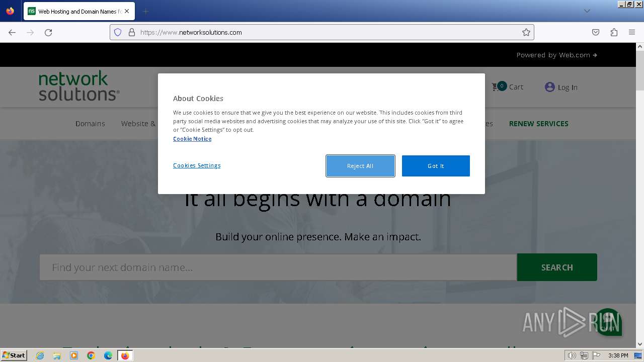Switch to the Firefox taskbar button
Image resolution: width=644 pixels, height=362 pixels.
click(125, 355)
